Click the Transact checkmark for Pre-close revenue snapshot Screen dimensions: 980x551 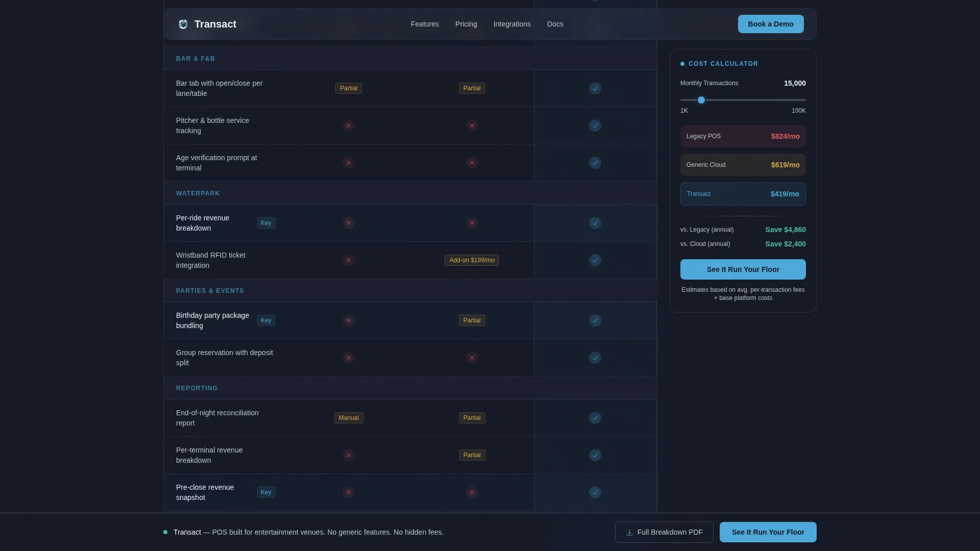pos(595,492)
